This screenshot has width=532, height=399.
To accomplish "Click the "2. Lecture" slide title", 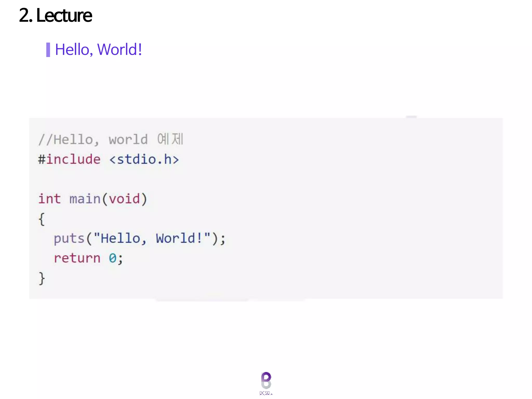I will [x=55, y=15].
